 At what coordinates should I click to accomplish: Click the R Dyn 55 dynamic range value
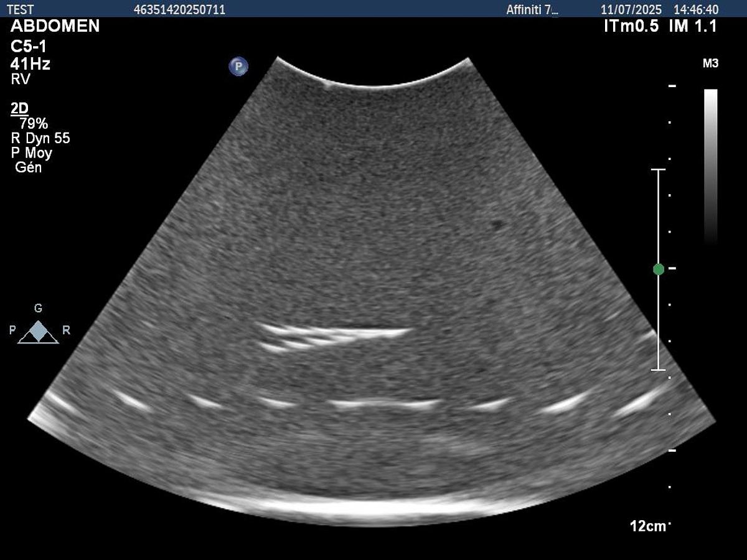pos(40,138)
